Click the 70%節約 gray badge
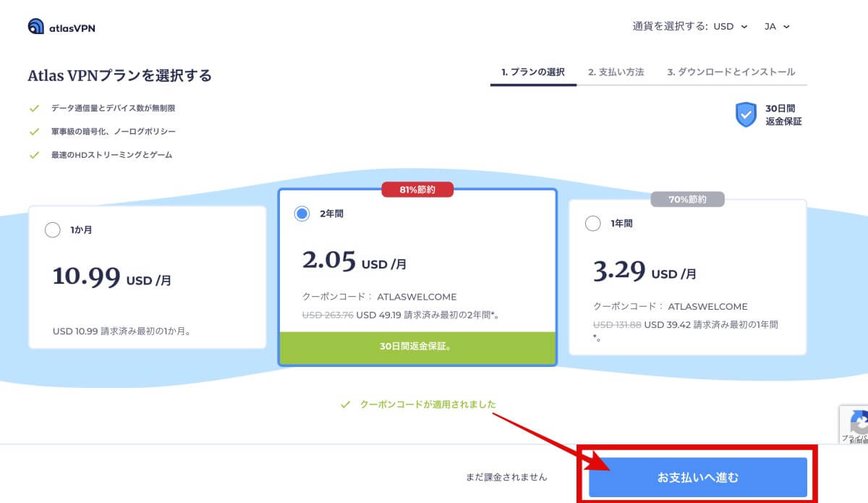The width and height of the screenshot is (868, 503). click(688, 198)
